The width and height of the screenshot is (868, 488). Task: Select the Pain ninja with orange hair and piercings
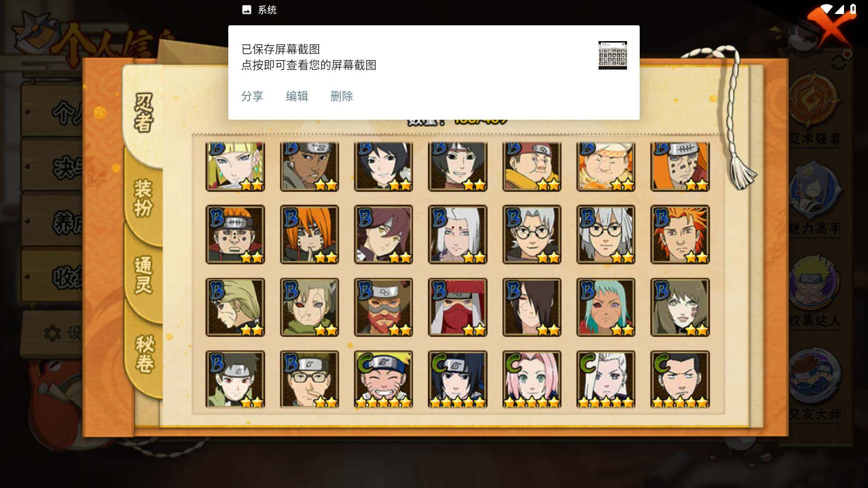309,235
